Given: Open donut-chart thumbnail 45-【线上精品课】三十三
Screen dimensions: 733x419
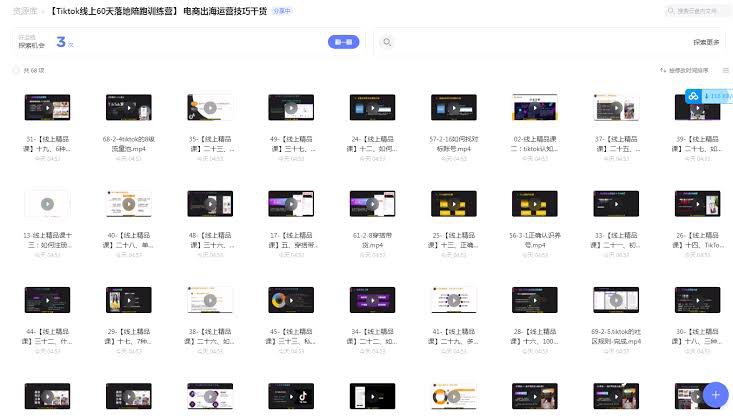Looking at the screenshot, I should 291,300.
